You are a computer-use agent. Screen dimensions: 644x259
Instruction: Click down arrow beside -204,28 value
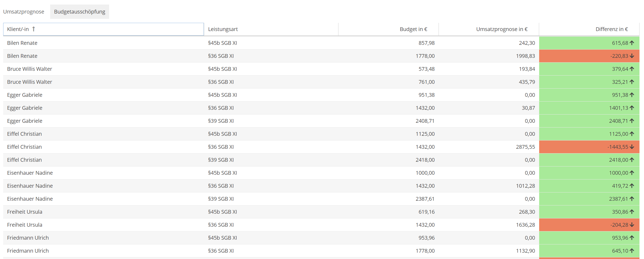point(632,225)
